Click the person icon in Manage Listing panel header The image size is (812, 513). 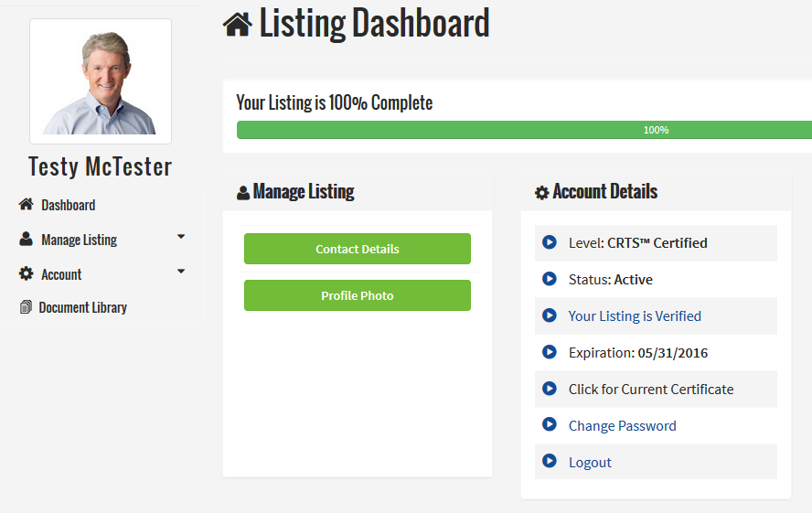click(x=243, y=193)
